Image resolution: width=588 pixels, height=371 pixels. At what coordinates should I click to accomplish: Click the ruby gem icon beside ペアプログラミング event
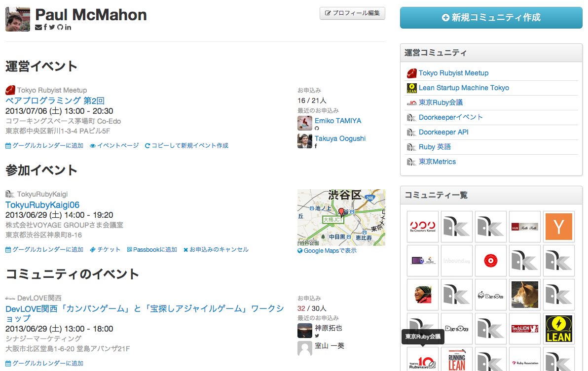click(x=10, y=90)
